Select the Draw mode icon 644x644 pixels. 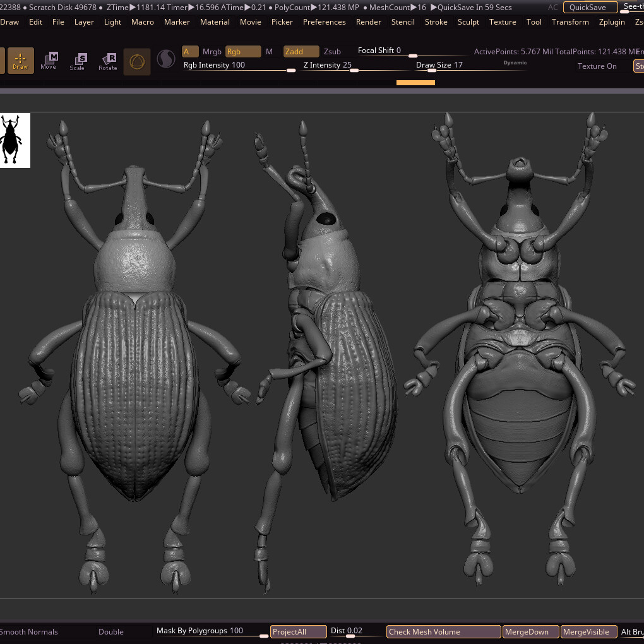pos(20,61)
